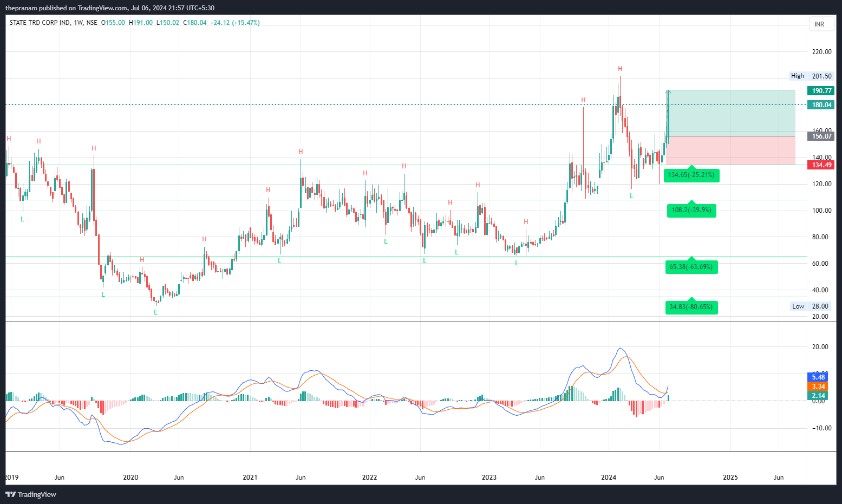Screen dimensions: 842x504
Task: Select the green profit zone of long position
Action: [x=732, y=113]
